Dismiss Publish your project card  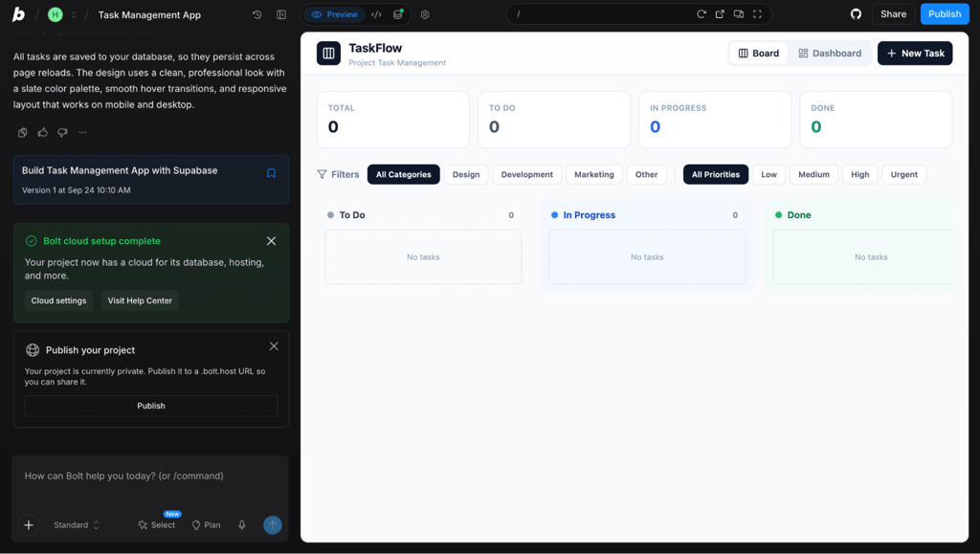coord(274,346)
